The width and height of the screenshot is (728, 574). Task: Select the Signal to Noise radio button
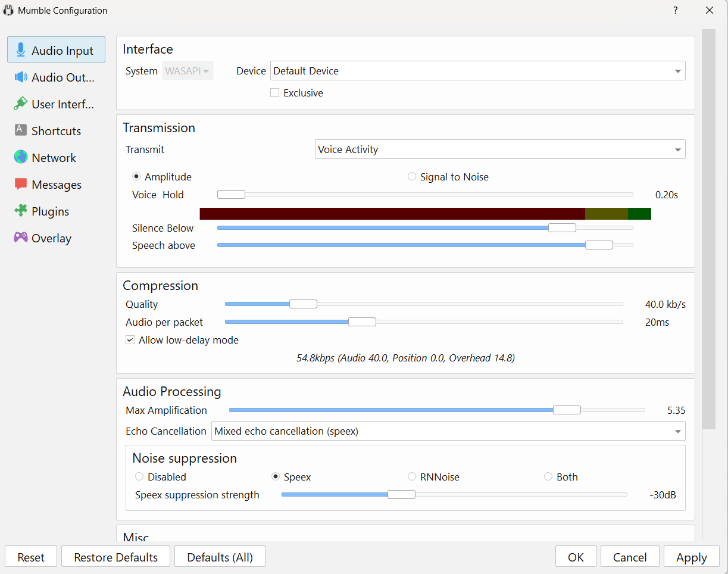(412, 177)
